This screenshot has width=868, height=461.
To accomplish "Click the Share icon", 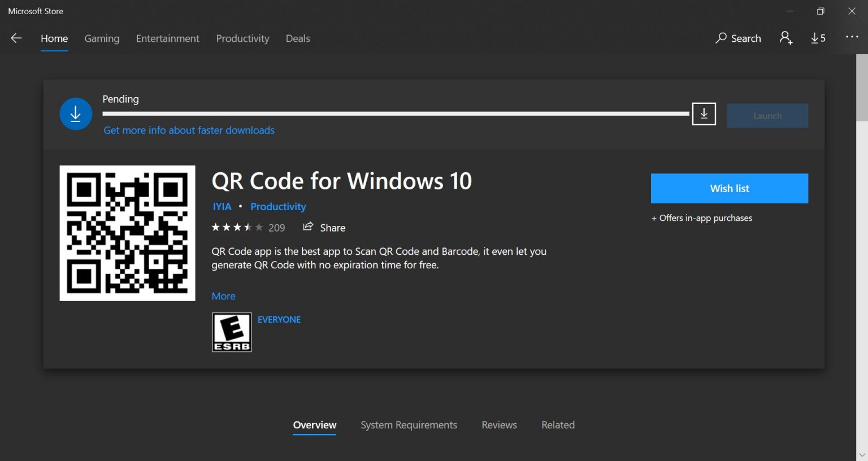I will tap(308, 227).
